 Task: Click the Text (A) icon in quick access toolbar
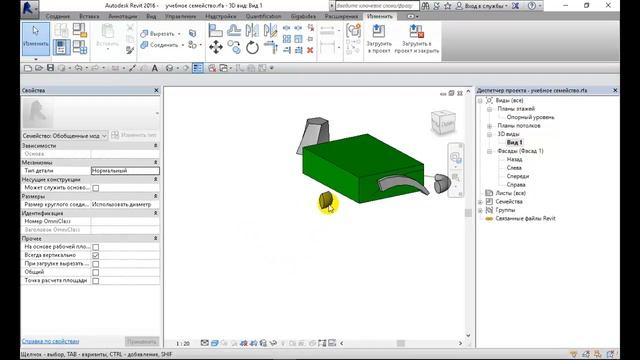pos(154,68)
